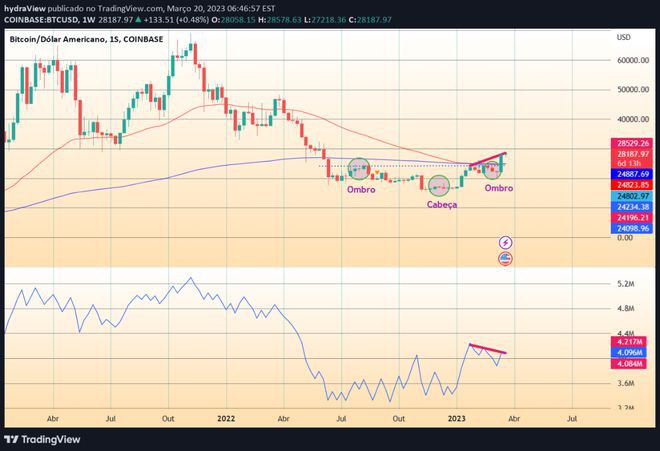Open the USD currency selector
Image resolution: width=660 pixels, height=451 pixels.
point(623,37)
